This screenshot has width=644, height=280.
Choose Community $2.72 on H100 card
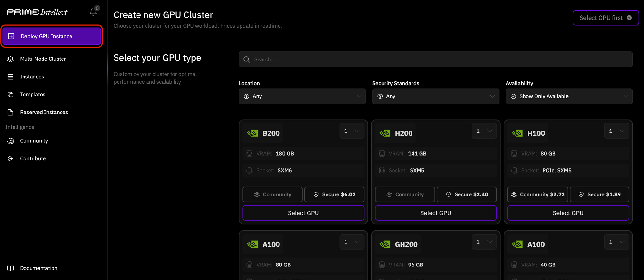pos(538,194)
